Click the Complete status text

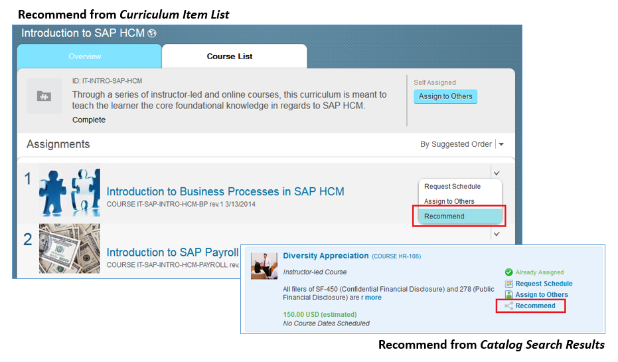coord(89,120)
